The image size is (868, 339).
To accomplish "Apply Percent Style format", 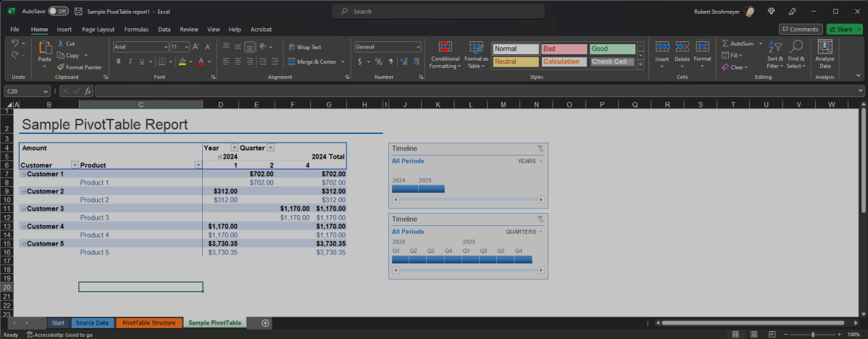I will (x=379, y=62).
